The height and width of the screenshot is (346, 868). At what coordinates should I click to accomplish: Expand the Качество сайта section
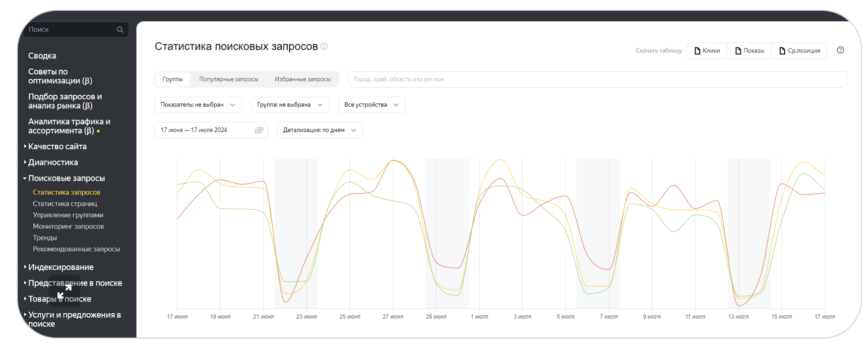tap(57, 147)
